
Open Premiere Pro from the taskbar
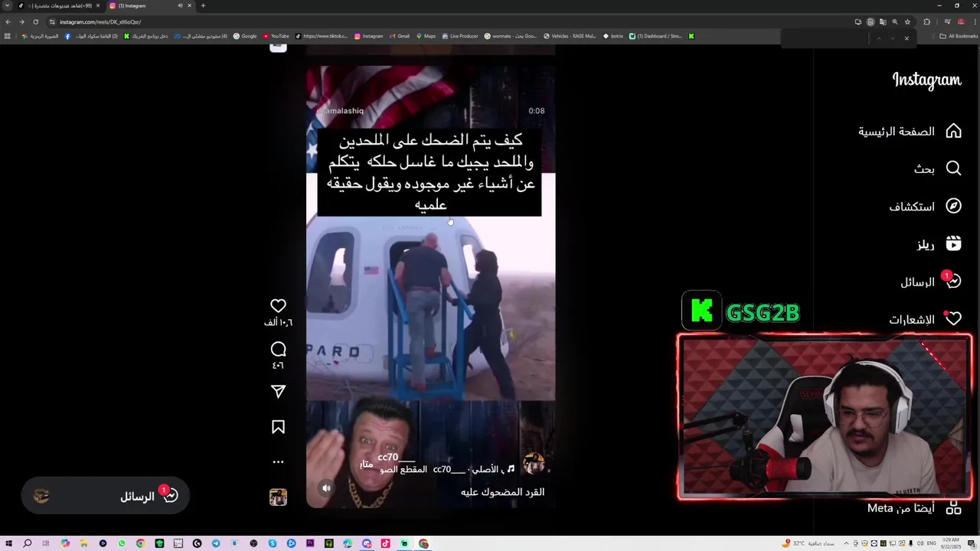coord(310,543)
